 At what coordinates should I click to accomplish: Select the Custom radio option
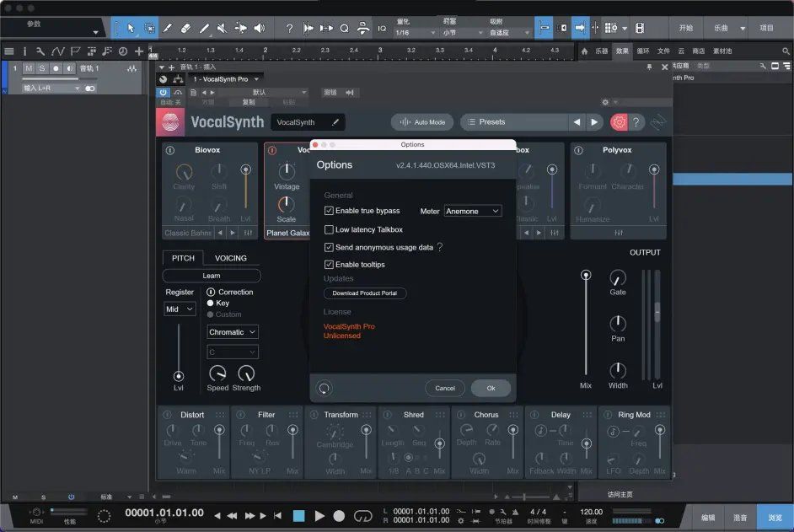(x=210, y=314)
